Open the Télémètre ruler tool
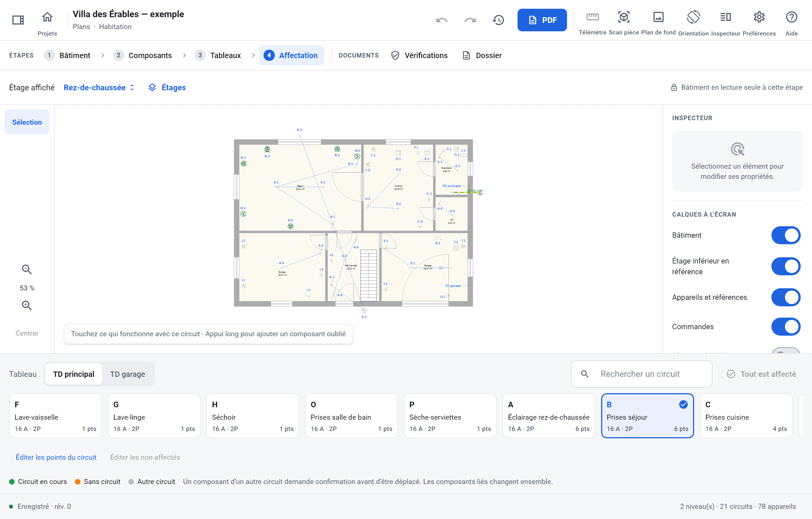 pos(592,17)
